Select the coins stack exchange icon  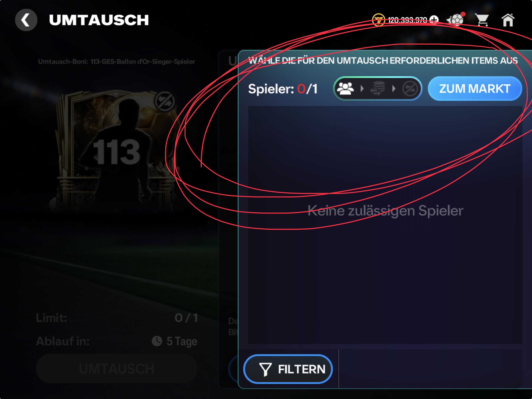pos(377,88)
